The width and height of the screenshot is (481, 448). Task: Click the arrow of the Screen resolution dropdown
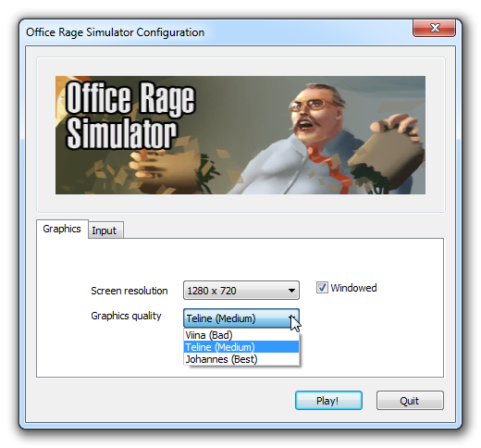pyautogui.click(x=291, y=291)
